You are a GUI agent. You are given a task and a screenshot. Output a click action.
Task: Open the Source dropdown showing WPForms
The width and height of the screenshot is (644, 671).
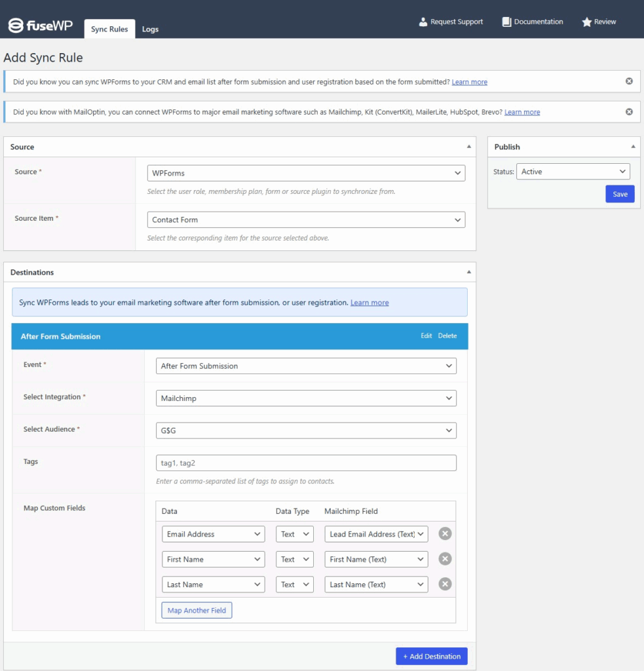point(306,173)
